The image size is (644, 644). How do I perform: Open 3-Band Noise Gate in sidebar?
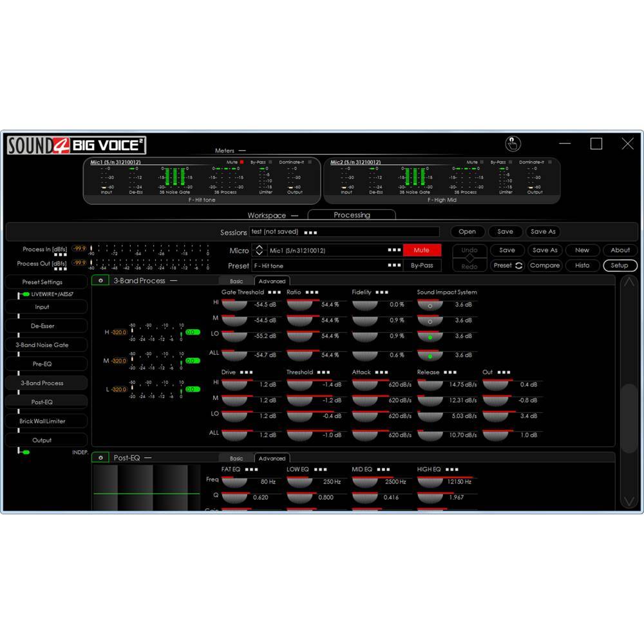pos(46,345)
